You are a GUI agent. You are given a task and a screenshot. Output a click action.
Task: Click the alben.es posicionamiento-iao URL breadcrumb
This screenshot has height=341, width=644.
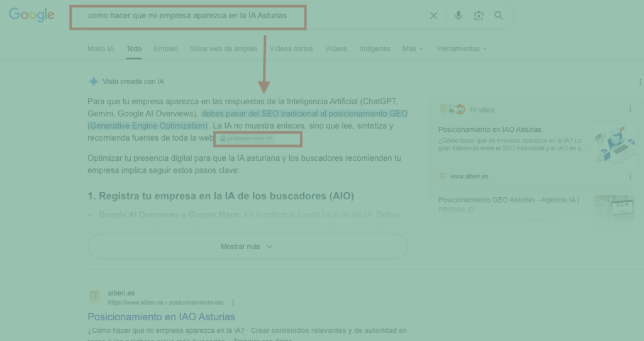pyautogui.click(x=165, y=303)
